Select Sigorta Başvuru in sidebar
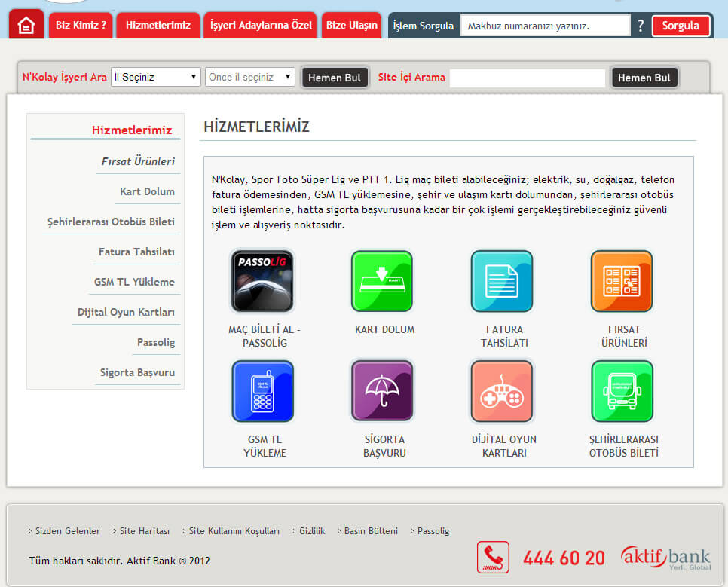The image size is (728, 587). 137,372
